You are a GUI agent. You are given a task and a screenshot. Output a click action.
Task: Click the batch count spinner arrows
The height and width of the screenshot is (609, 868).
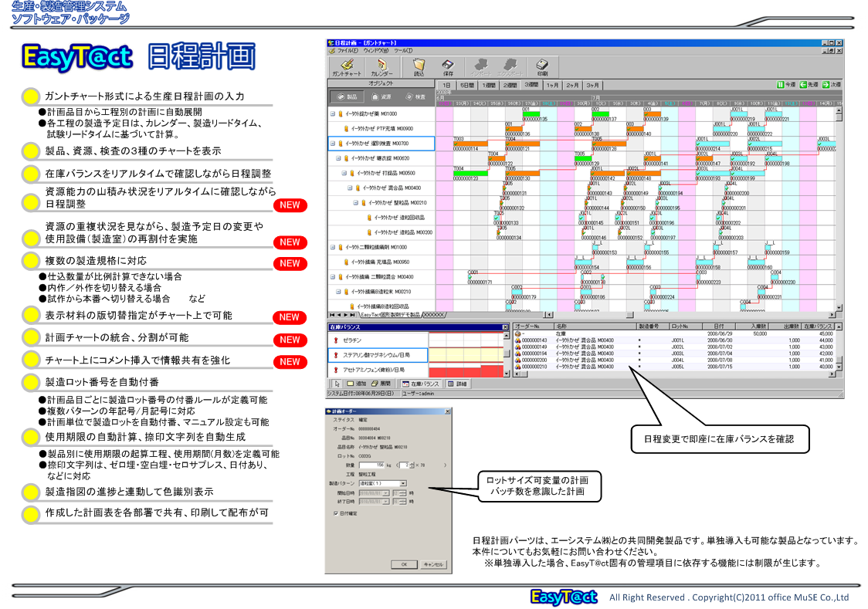click(x=412, y=465)
